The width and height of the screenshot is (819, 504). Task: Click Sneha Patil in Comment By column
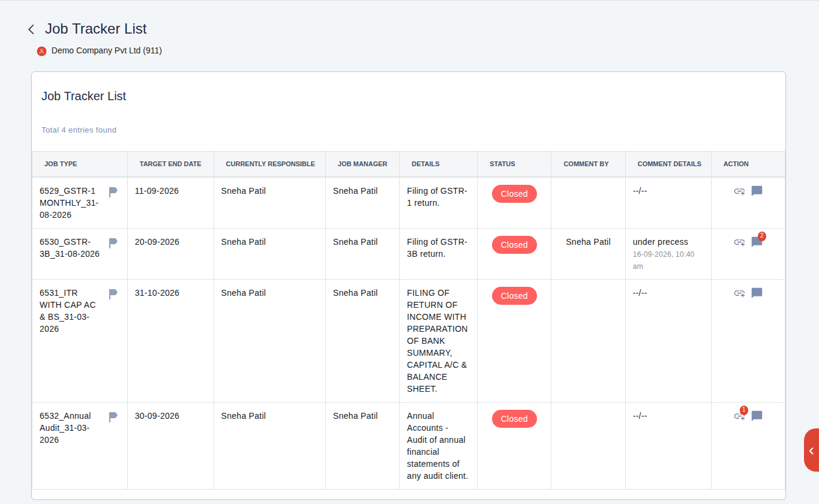click(x=588, y=242)
